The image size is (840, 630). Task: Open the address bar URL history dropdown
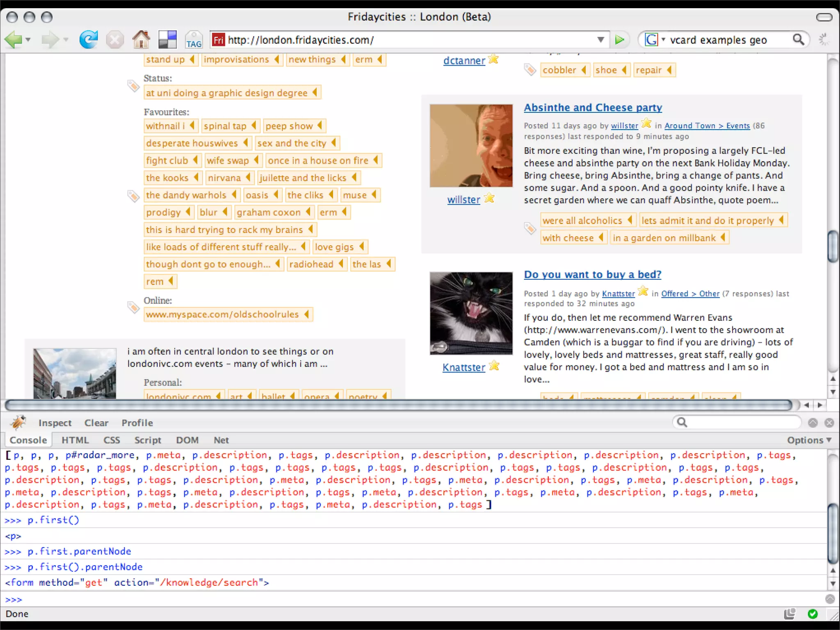[600, 40]
